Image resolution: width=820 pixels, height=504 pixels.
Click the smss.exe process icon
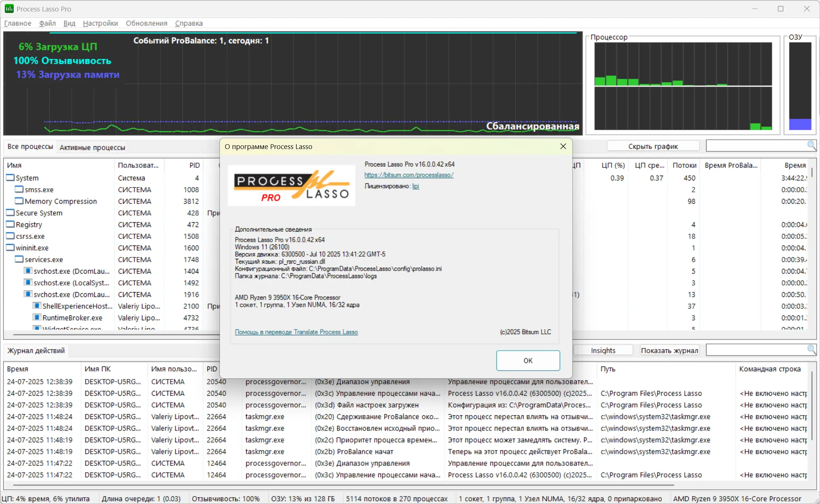[19, 189]
